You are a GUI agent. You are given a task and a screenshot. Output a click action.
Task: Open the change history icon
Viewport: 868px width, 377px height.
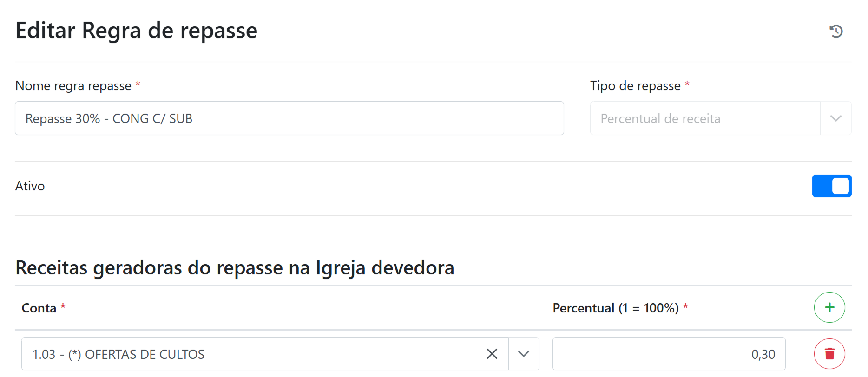coord(836,31)
